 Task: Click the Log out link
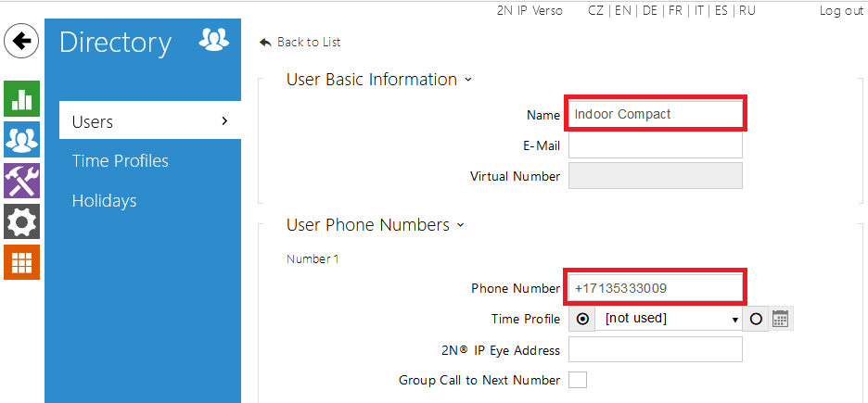click(x=840, y=10)
